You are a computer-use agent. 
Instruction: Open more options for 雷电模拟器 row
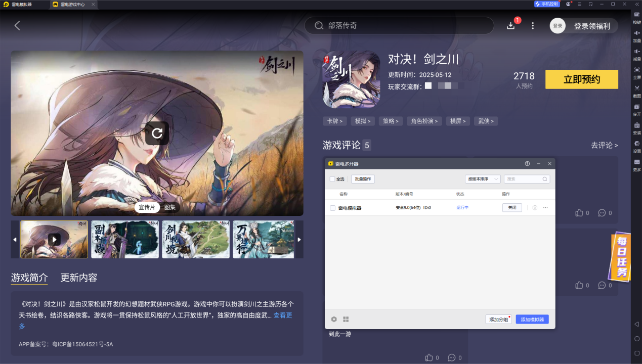[x=545, y=208]
